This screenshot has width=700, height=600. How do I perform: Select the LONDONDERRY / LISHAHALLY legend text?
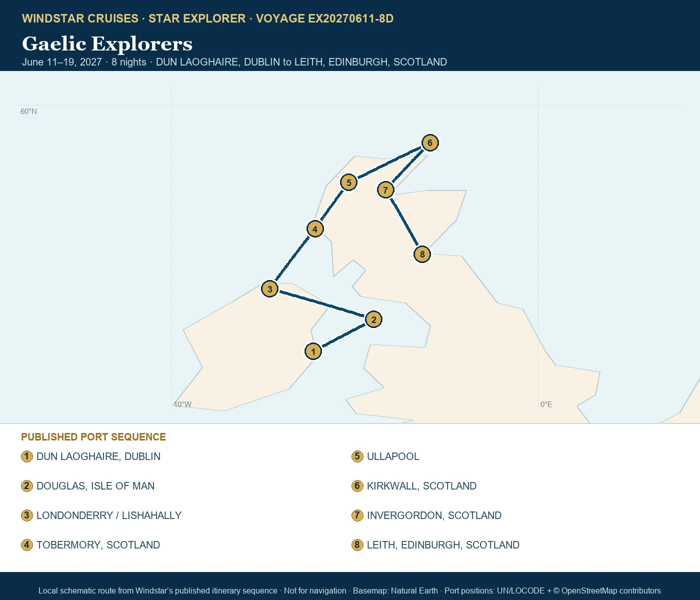click(109, 515)
